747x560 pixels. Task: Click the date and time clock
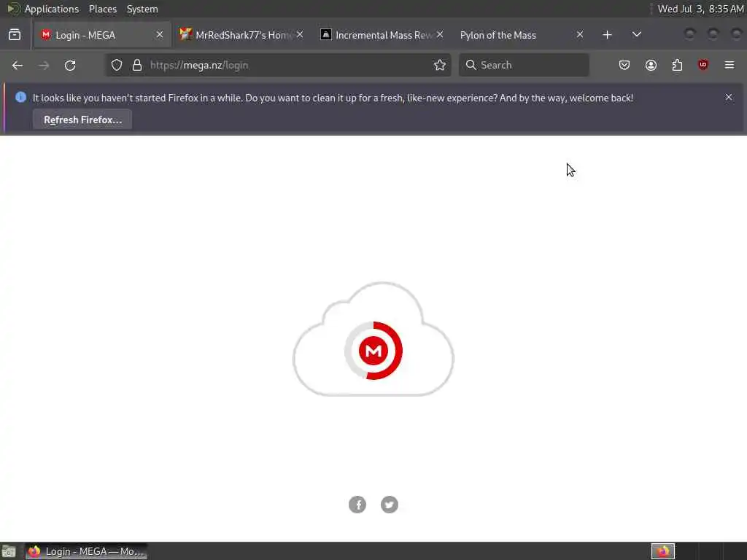tap(700, 9)
